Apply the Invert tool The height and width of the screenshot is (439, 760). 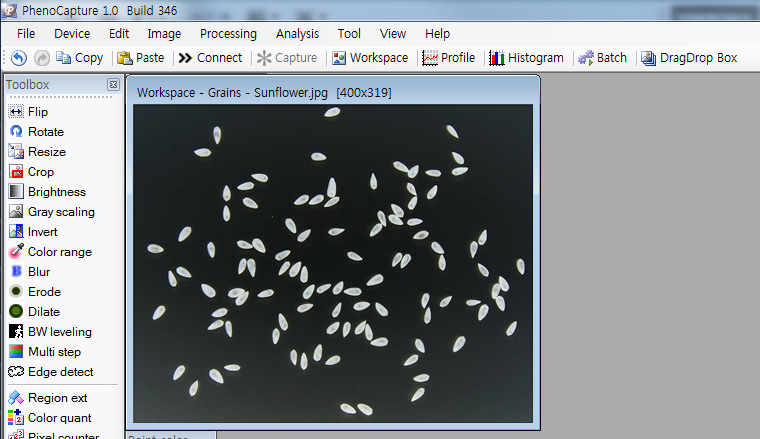coord(42,232)
